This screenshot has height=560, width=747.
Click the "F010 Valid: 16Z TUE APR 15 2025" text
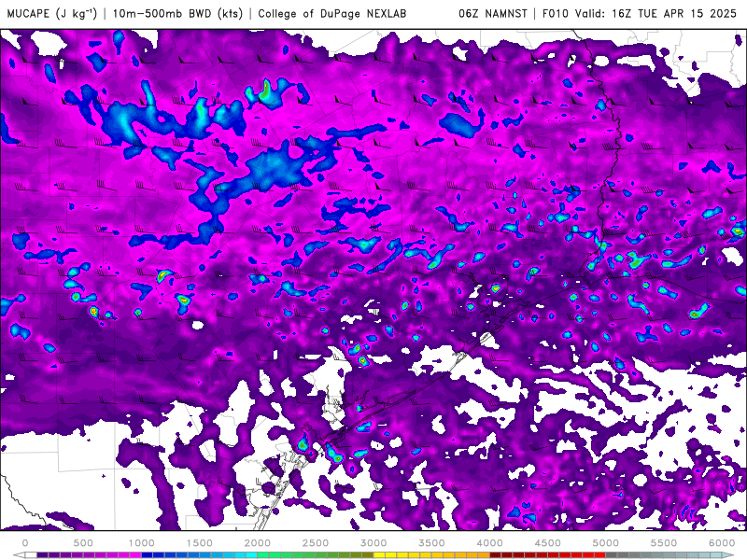click(x=640, y=13)
